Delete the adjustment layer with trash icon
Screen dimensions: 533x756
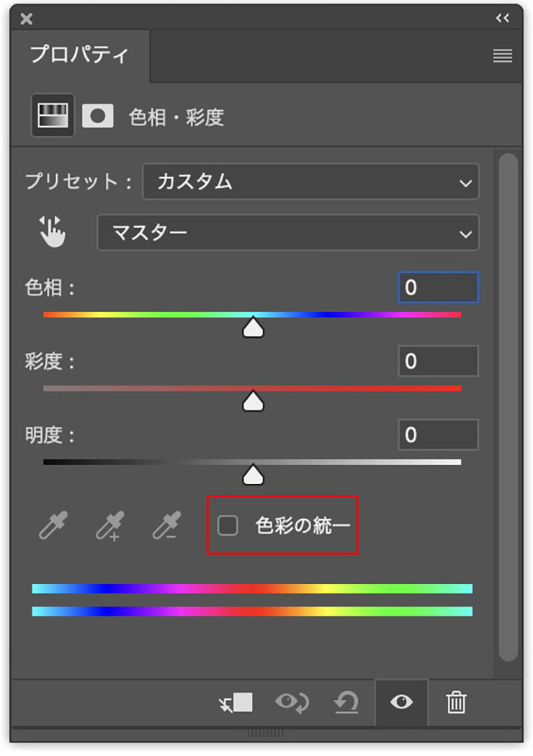[456, 702]
